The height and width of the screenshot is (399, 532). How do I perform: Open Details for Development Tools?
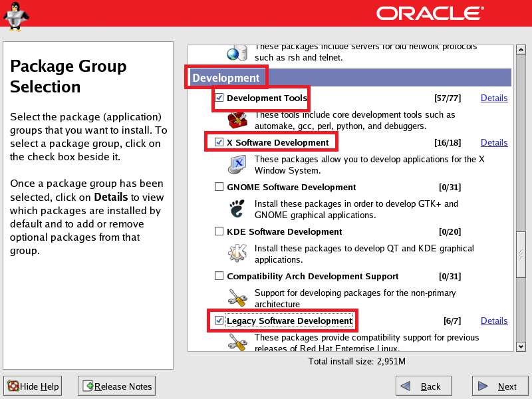(494, 98)
